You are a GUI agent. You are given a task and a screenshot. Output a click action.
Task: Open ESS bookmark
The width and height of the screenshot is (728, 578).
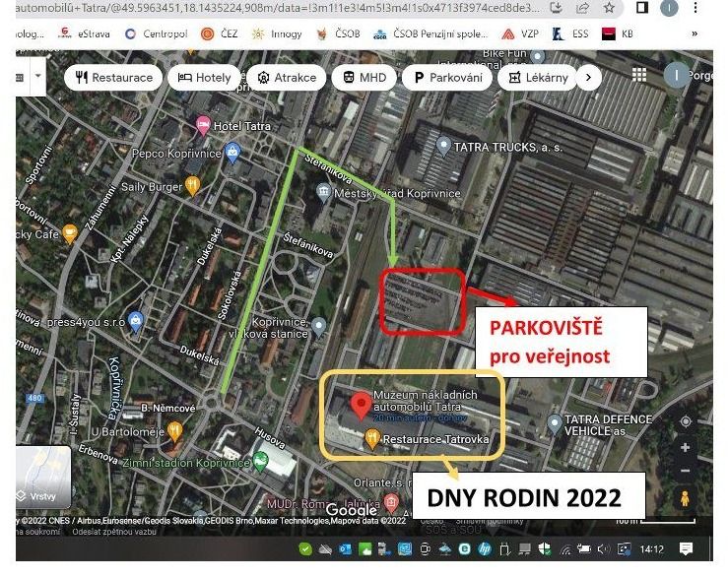[570, 33]
